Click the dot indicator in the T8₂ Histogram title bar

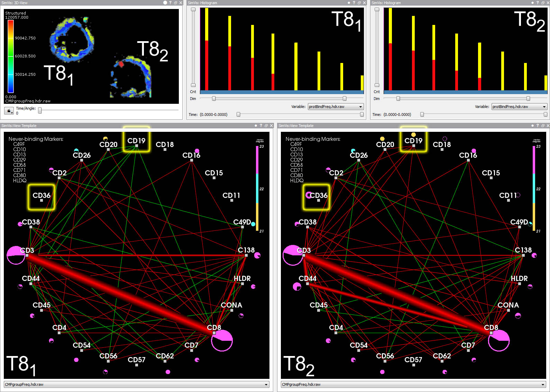(x=532, y=3)
